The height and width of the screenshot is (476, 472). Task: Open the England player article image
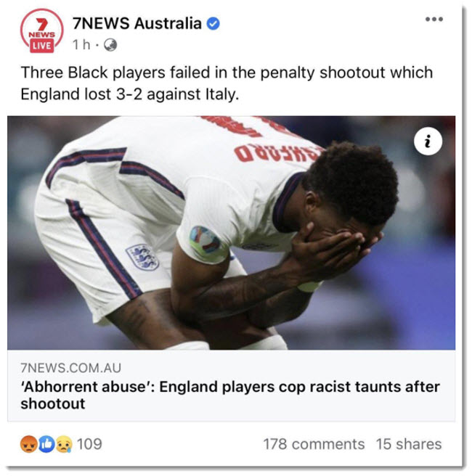click(x=231, y=233)
